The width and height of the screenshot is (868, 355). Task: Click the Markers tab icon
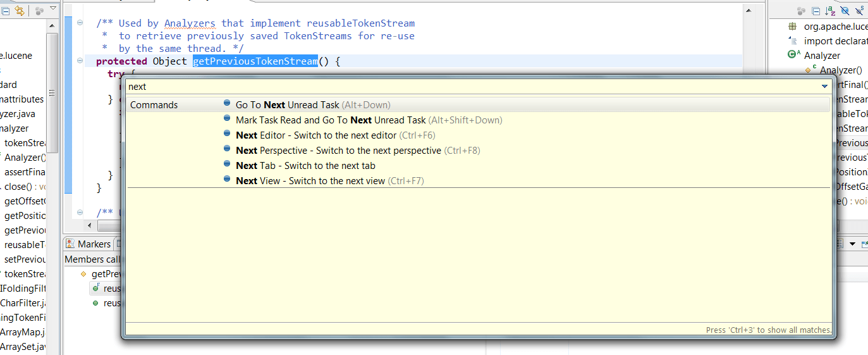click(70, 244)
